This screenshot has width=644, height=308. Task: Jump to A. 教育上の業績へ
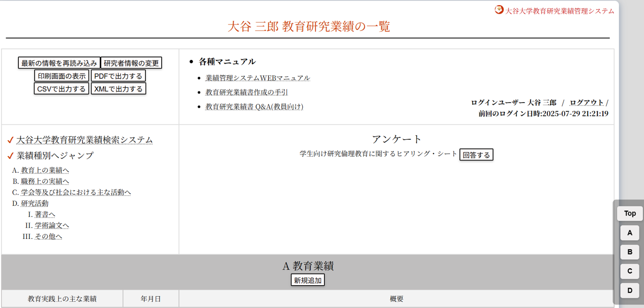tap(45, 170)
